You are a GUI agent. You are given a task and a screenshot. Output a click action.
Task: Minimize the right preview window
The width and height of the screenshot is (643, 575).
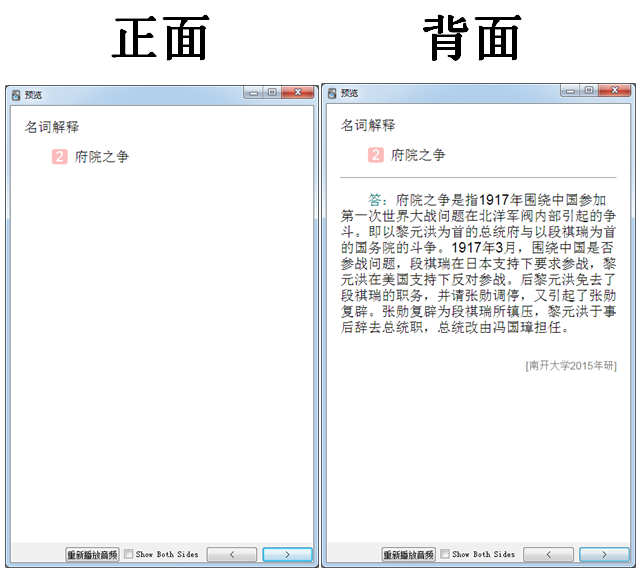(570, 91)
